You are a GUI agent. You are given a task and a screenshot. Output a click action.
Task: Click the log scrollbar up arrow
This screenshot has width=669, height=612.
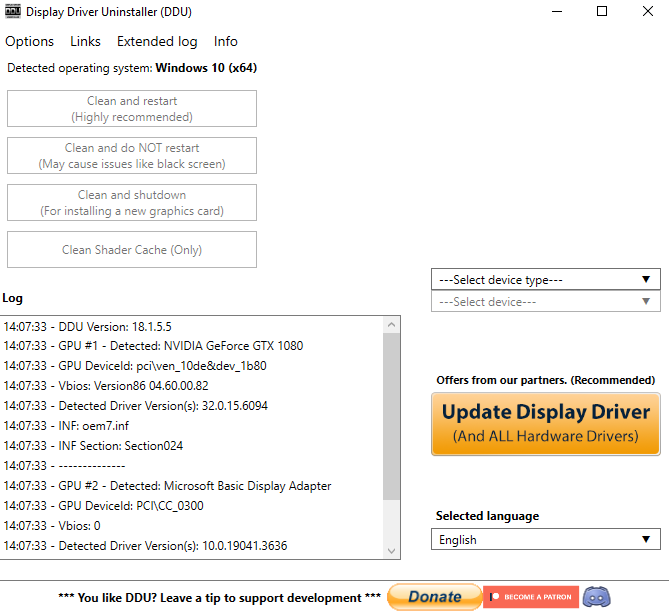click(391, 325)
